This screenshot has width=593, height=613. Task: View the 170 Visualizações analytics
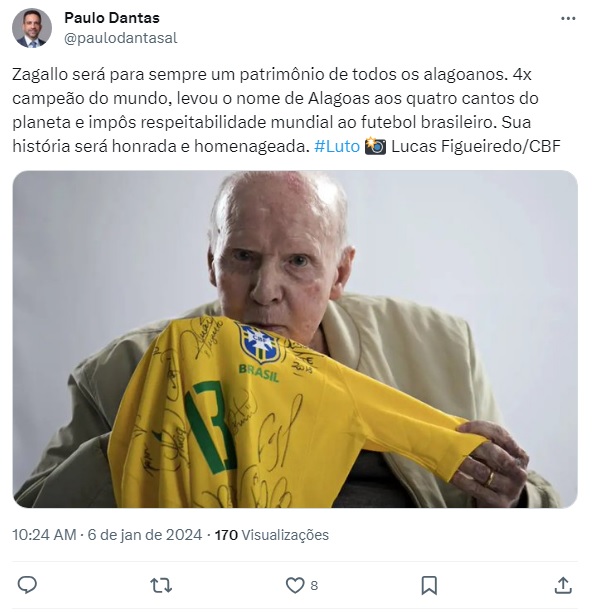tap(272, 534)
